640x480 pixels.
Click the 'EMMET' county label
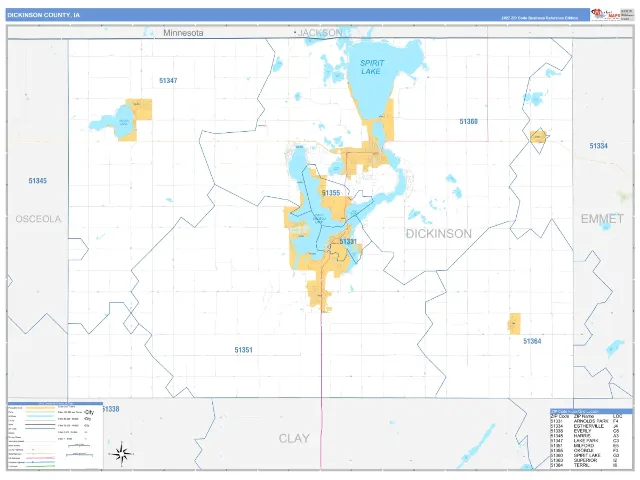coord(602,219)
